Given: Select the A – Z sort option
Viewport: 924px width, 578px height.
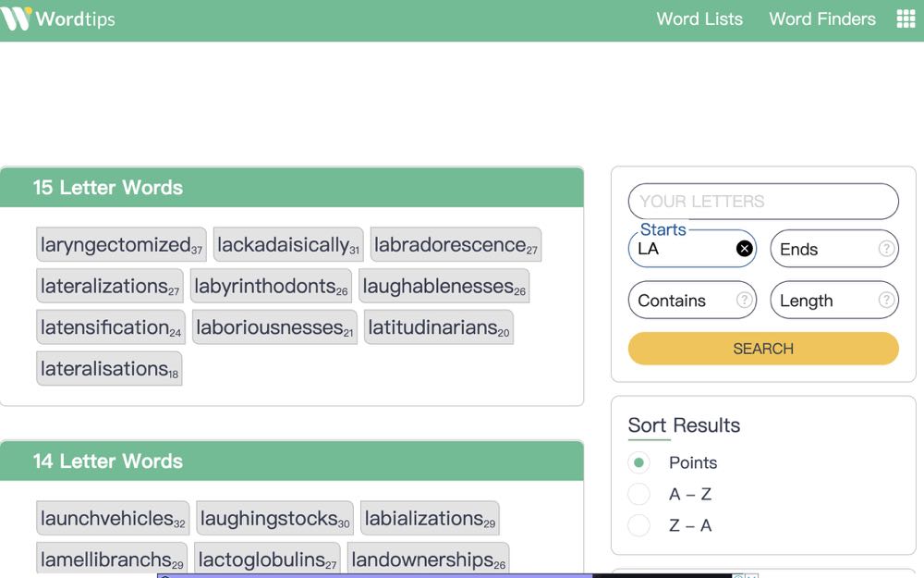Looking at the screenshot, I should coord(638,494).
